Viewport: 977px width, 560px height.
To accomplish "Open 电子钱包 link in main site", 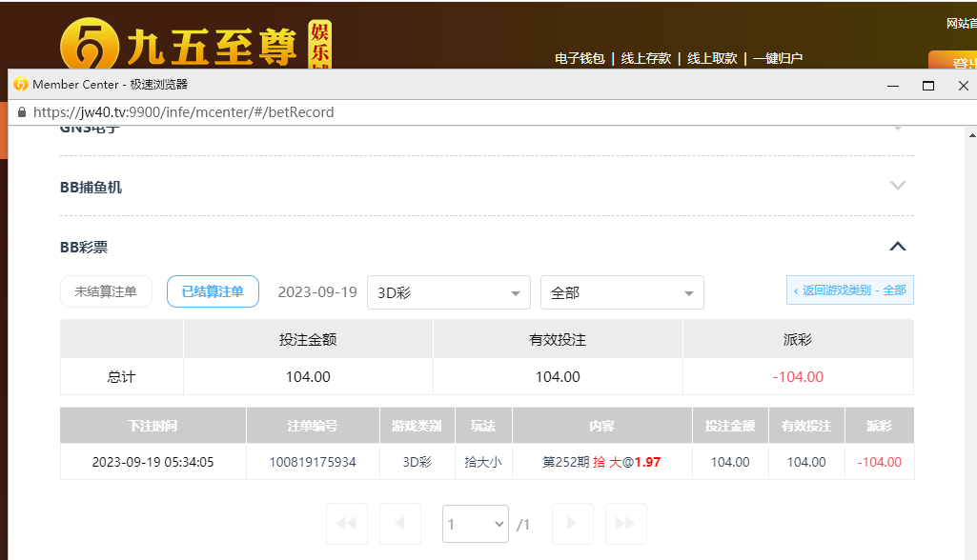I will (580, 58).
